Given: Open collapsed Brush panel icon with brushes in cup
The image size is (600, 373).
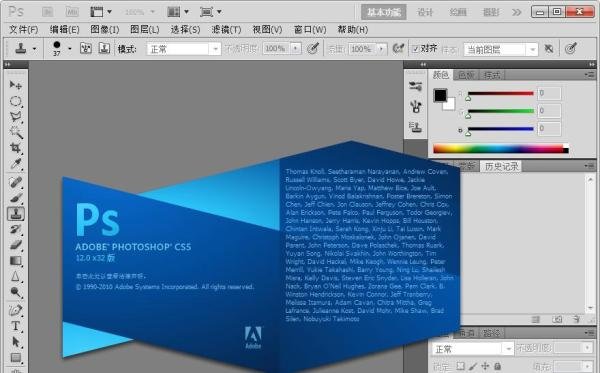Looking at the screenshot, I should (x=415, y=106).
